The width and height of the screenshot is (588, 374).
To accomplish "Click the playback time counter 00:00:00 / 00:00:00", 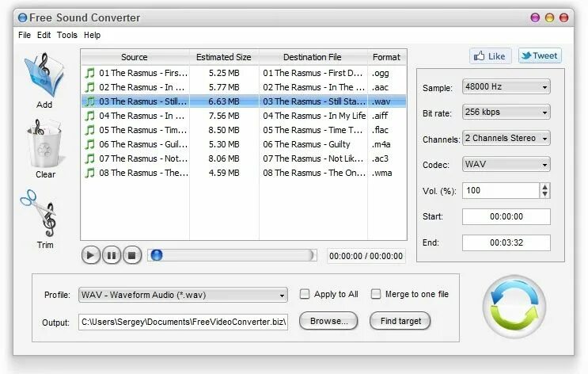I will (366, 256).
